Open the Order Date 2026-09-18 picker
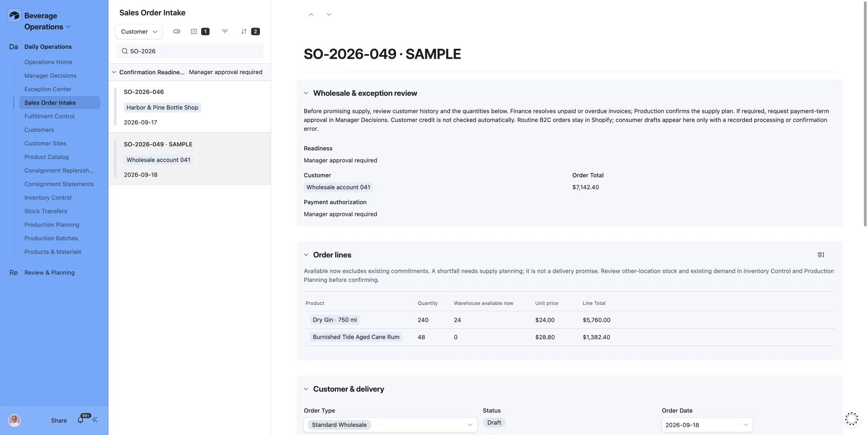Viewport: 868px width, 435px height. coord(707,425)
